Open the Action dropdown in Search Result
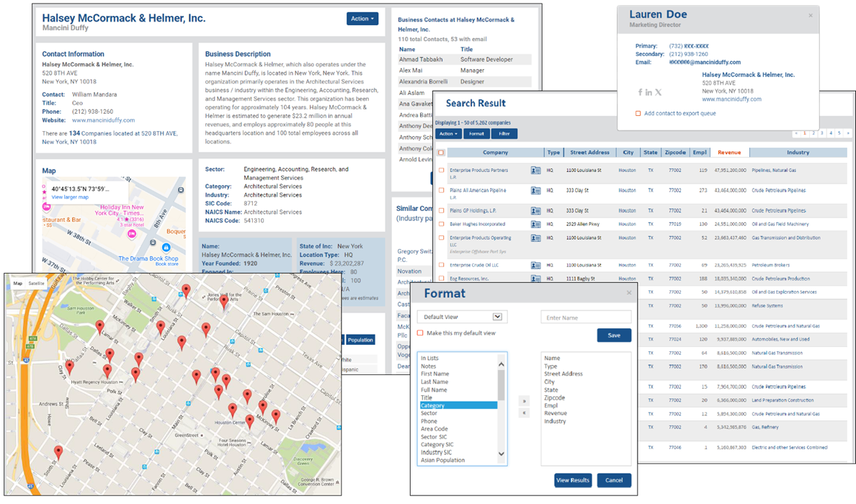 tap(448, 134)
